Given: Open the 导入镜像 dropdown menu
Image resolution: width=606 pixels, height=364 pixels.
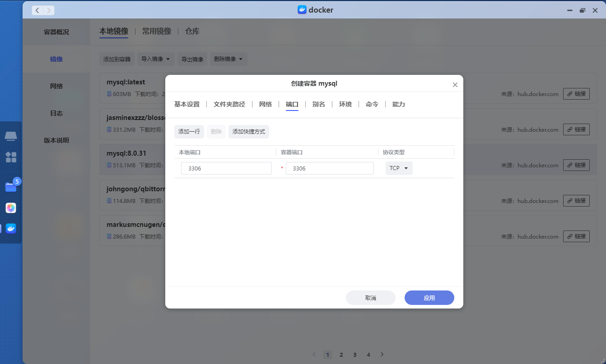Looking at the screenshot, I should coord(156,59).
